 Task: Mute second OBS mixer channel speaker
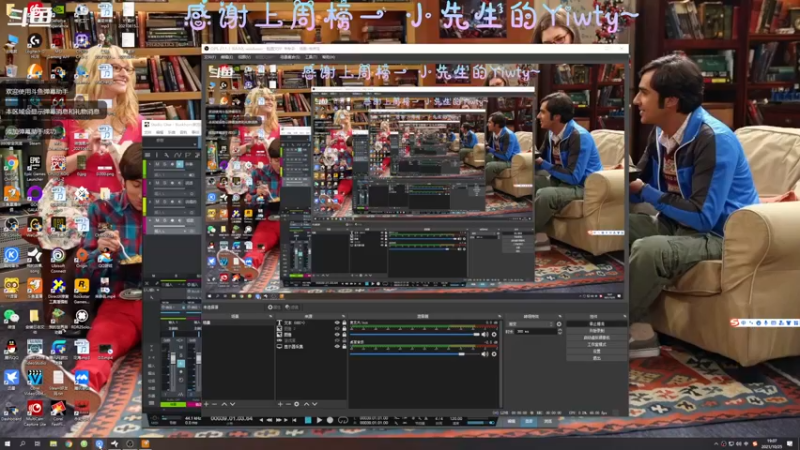coord(484,354)
